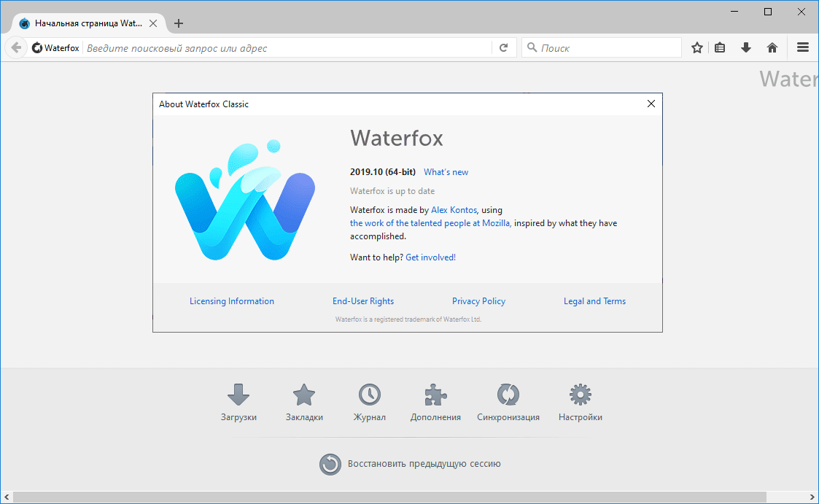Click the Waterfox logo in the dialog

pos(245,200)
